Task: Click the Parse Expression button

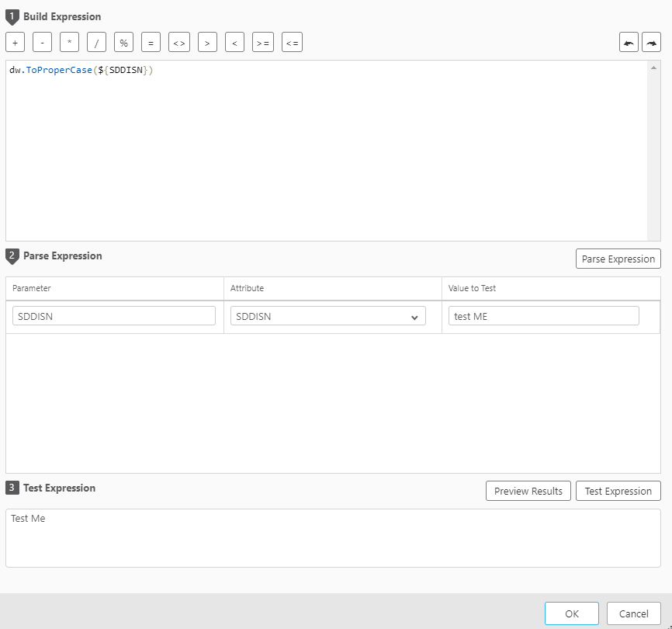Action: 618,258
